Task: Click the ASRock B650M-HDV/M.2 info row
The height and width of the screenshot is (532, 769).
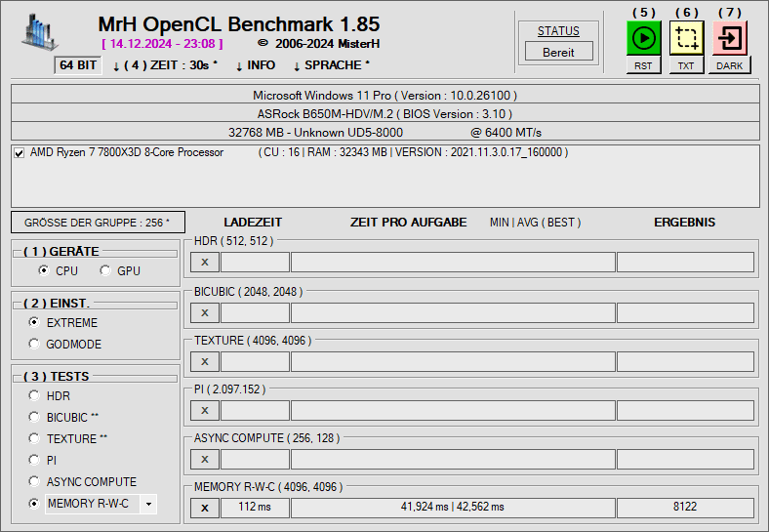Action: [x=385, y=113]
